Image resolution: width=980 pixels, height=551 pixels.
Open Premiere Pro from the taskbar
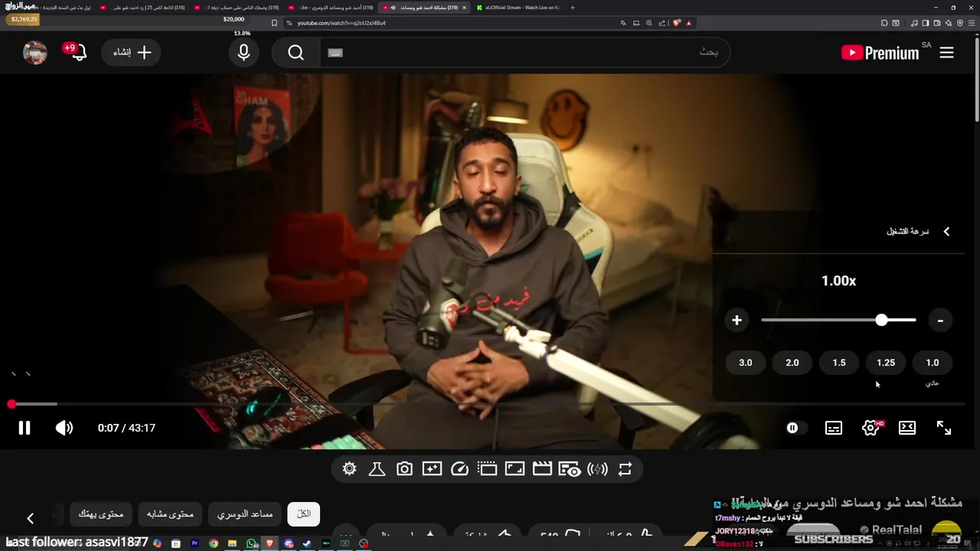(194, 543)
